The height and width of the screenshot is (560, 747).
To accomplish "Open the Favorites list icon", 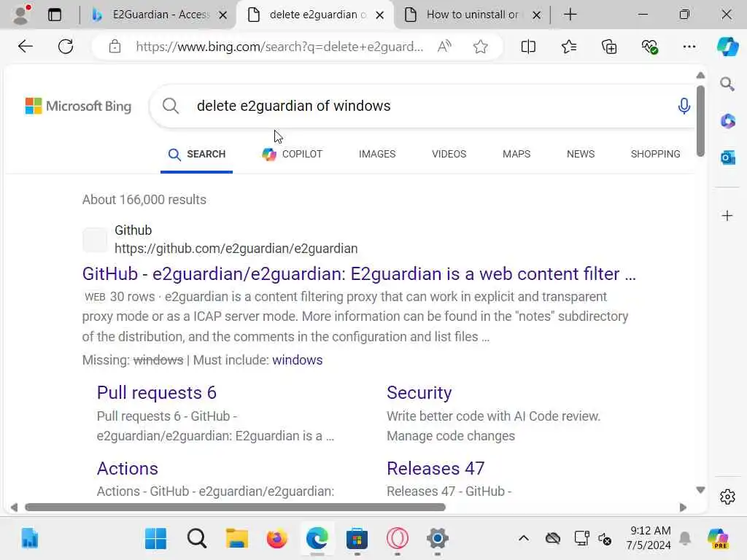I will point(568,46).
